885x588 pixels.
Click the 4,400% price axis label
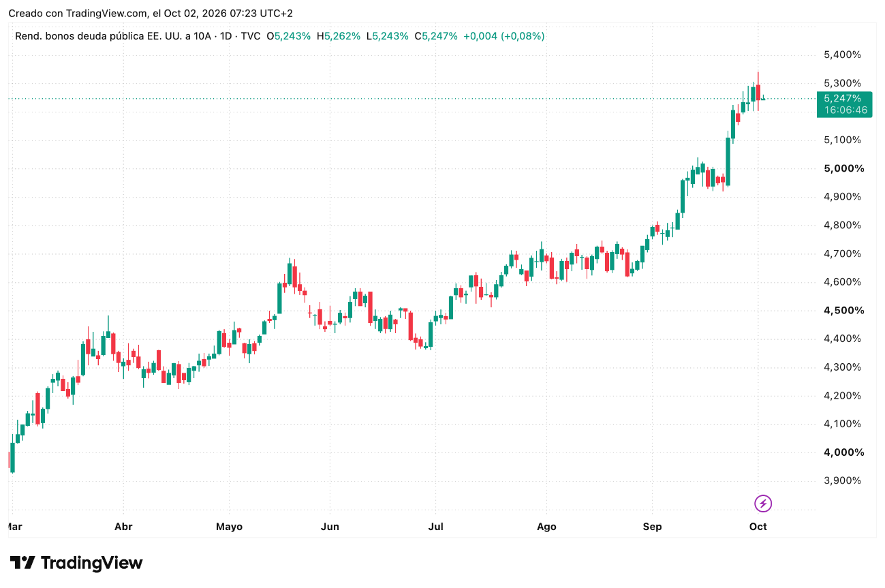842,338
